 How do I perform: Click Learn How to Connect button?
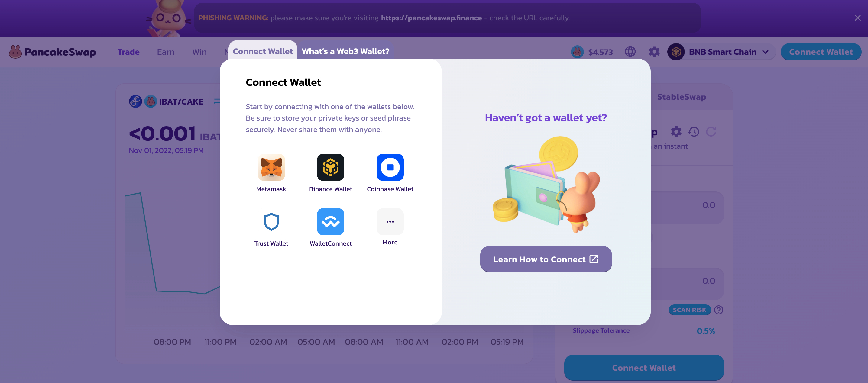tap(546, 259)
